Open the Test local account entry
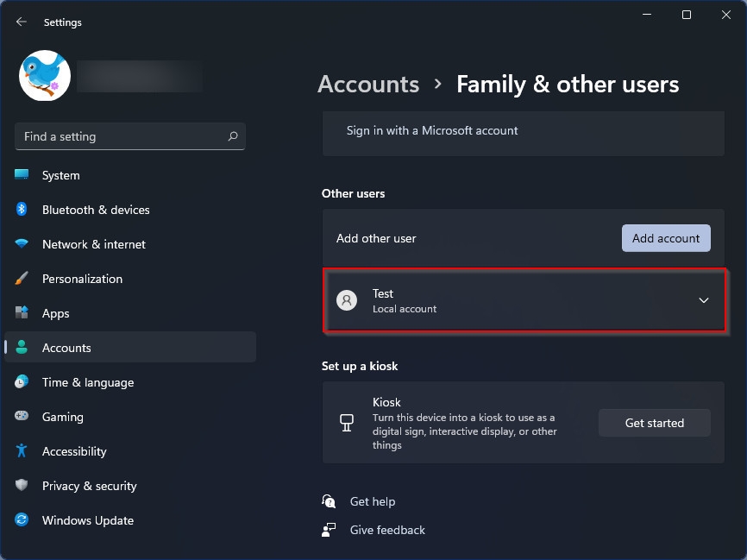The width and height of the screenshot is (747, 560). pos(524,300)
